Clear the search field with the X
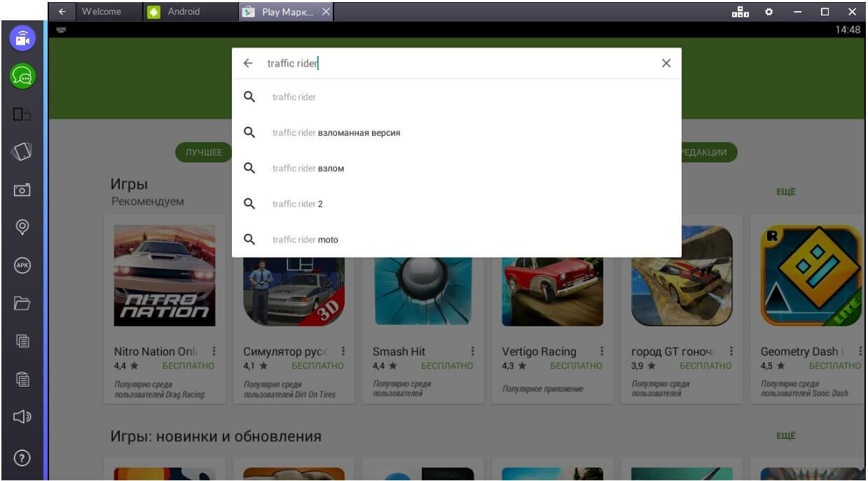This screenshot has width=868, height=481. (x=666, y=63)
